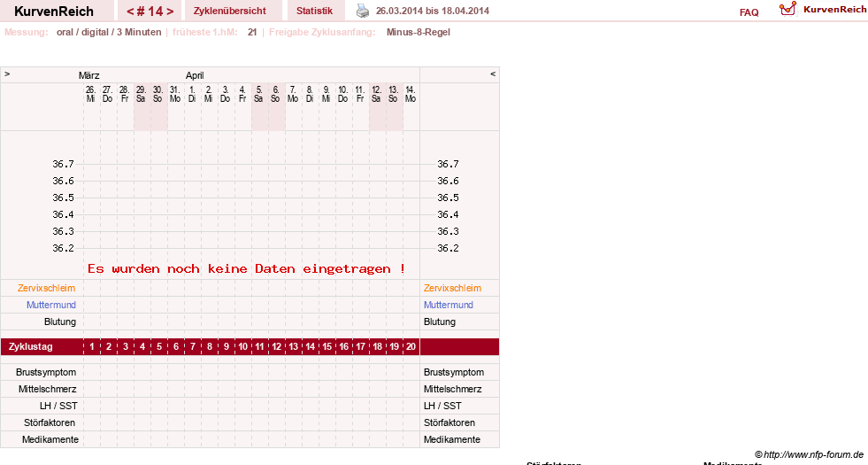Screen dimensions: 868x465
Task: Click the left Medikamente row label
Action: tap(50, 439)
